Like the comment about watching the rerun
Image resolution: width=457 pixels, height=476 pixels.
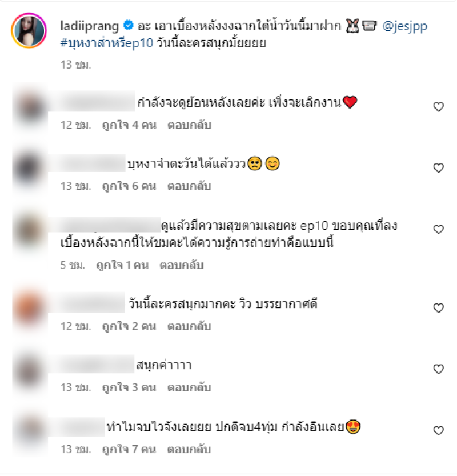tap(438, 107)
